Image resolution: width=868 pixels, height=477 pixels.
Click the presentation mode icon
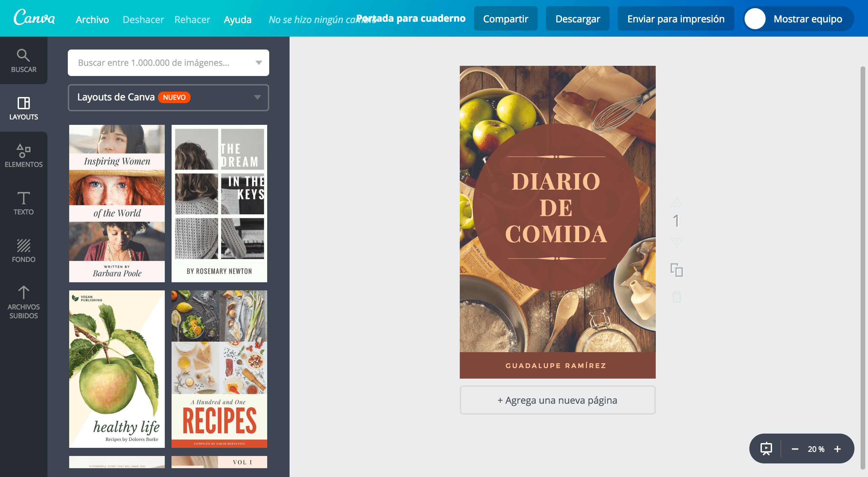766,449
